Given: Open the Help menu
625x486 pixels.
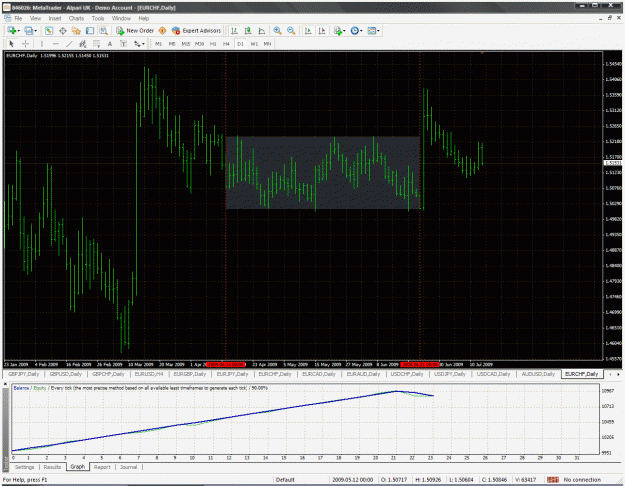Looking at the screenshot, I should 143,18.
